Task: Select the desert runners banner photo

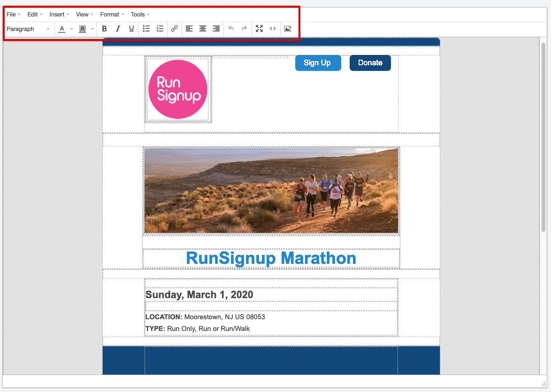Action: (271, 191)
